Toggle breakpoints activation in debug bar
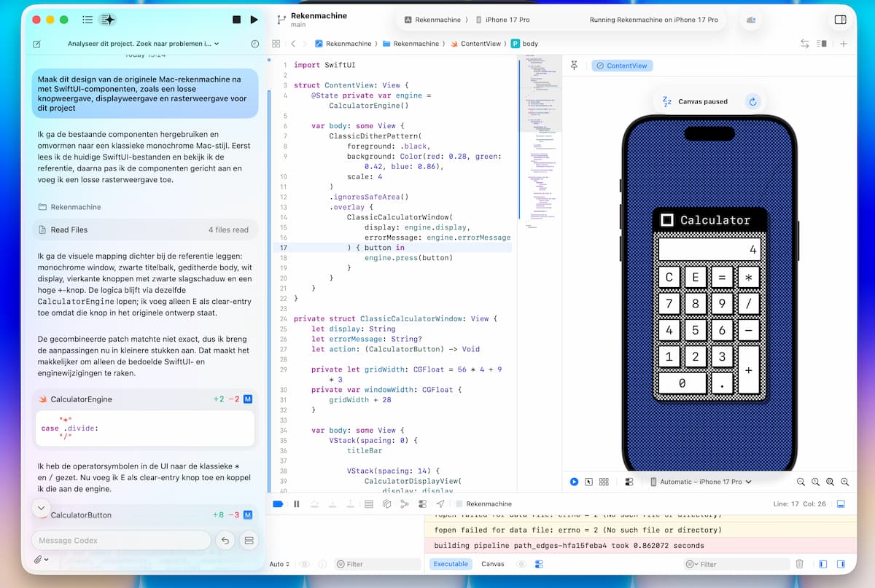The image size is (875, 588). click(x=278, y=503)
